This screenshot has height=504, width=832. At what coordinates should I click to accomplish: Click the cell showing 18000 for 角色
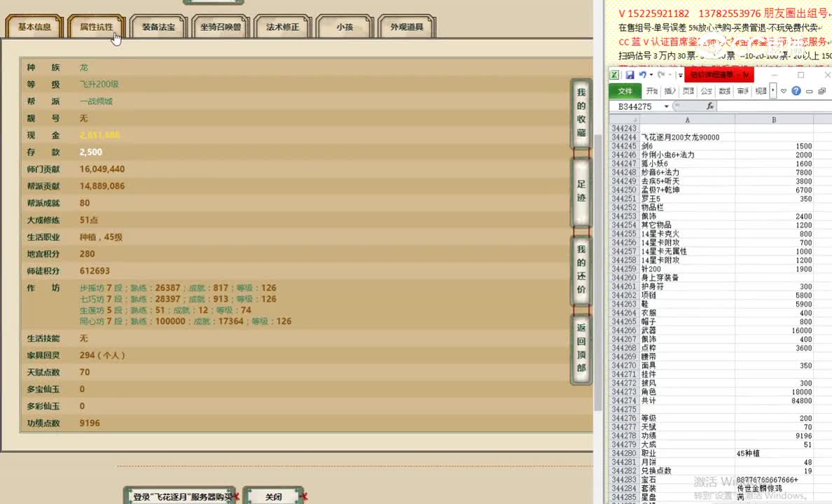click(x=774, y=392)
